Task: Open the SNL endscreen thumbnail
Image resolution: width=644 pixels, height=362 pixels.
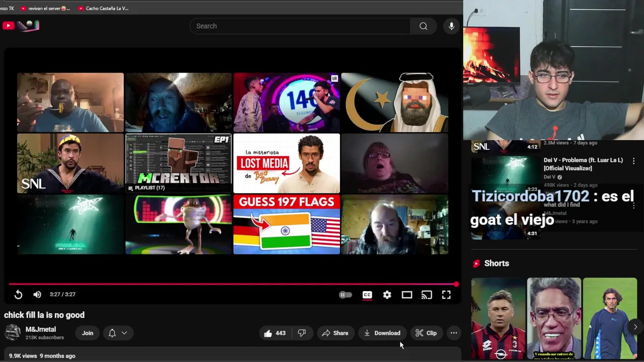Action: pyautogui.click(x=70, y=163)
